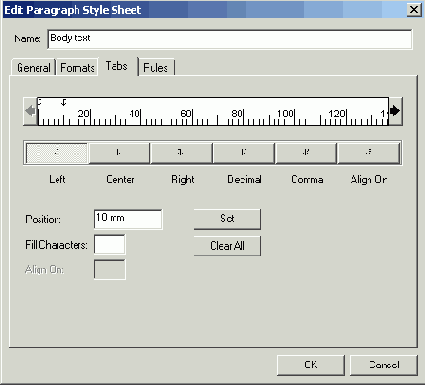Confirm with the OK button

[x=311, y=365]
